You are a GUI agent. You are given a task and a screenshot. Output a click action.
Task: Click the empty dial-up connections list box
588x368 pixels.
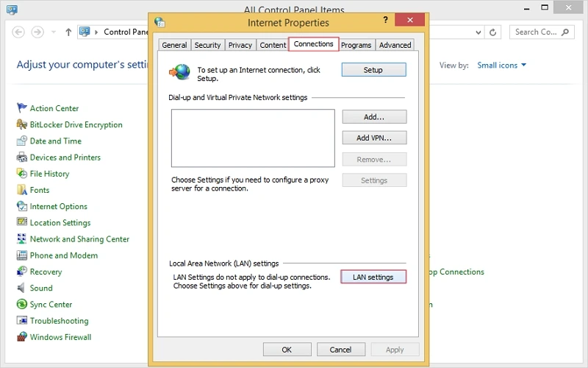253,138
